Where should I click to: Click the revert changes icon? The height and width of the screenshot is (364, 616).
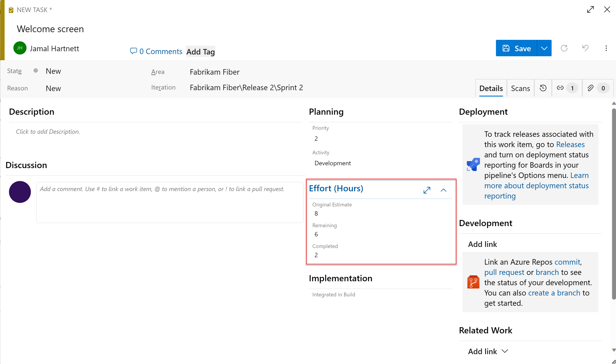[x=586, y=48]
